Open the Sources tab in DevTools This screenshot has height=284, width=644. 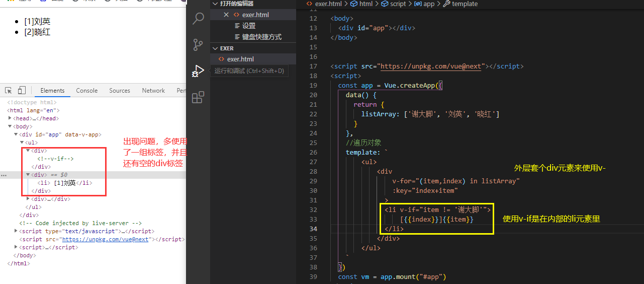(120, 91)
